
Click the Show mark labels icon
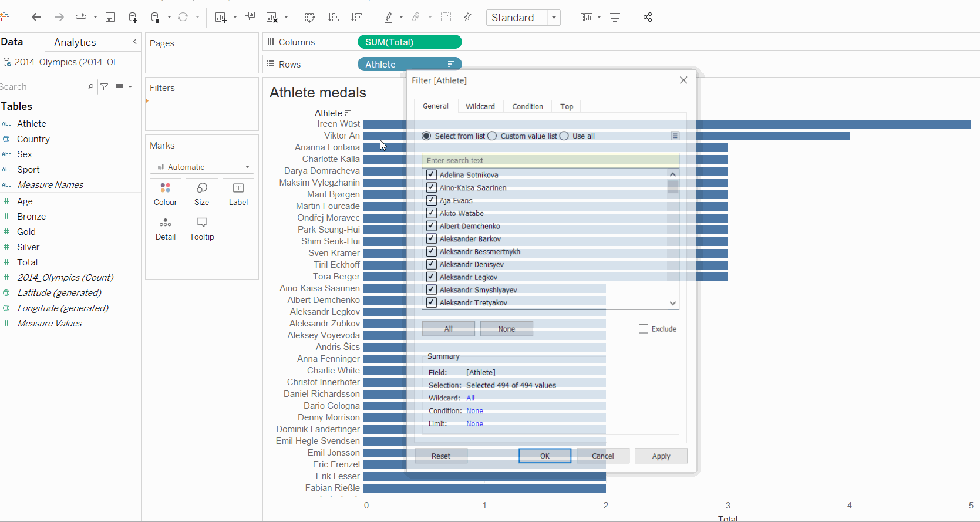click(x=446, y=17)
